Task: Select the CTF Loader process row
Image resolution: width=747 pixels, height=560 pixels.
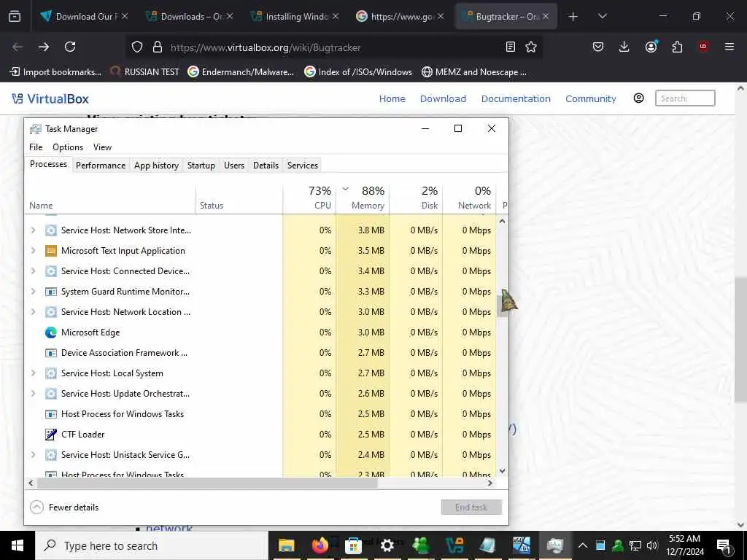Action: point(261,435)
